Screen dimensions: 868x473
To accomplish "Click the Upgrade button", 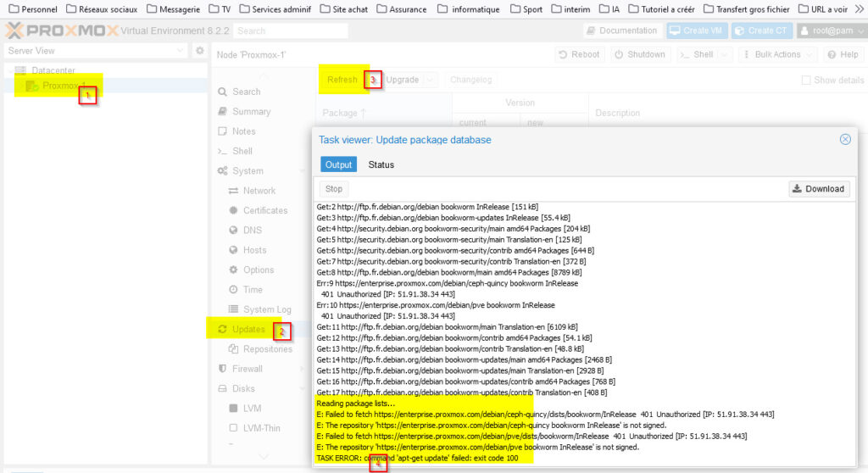I will pos(402,80).
